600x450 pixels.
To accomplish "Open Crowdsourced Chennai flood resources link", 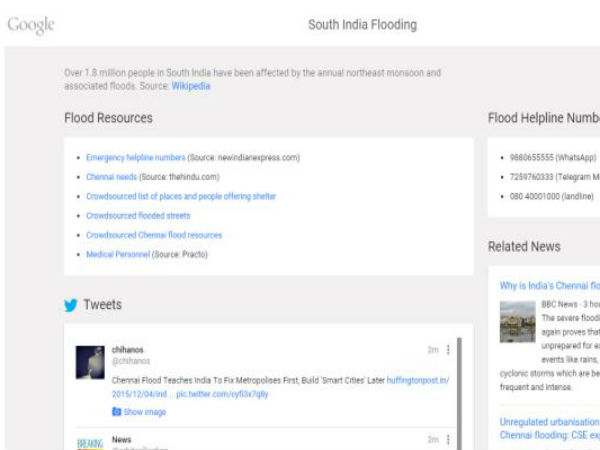I will click(x=154, y=235).
